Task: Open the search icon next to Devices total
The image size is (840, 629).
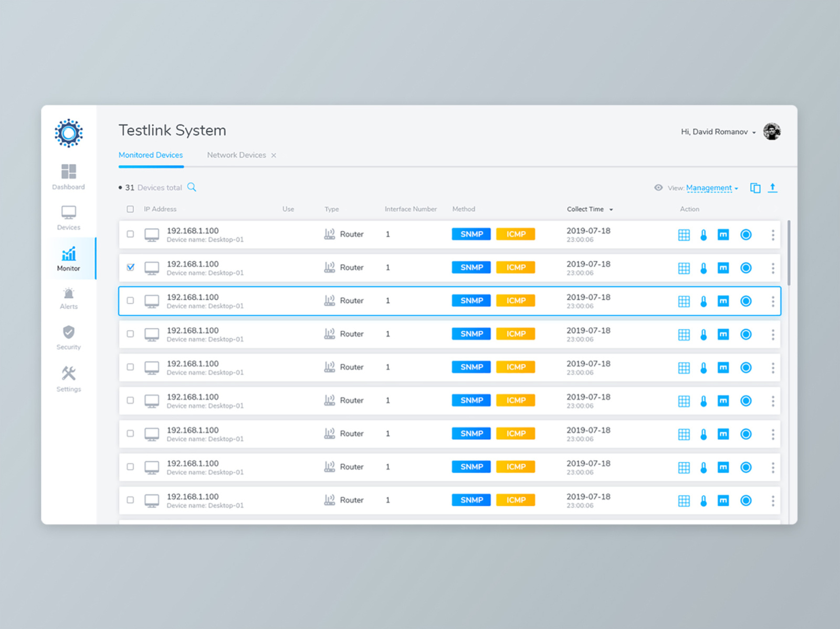Action: pyautogui.click(x=192, y=187)
